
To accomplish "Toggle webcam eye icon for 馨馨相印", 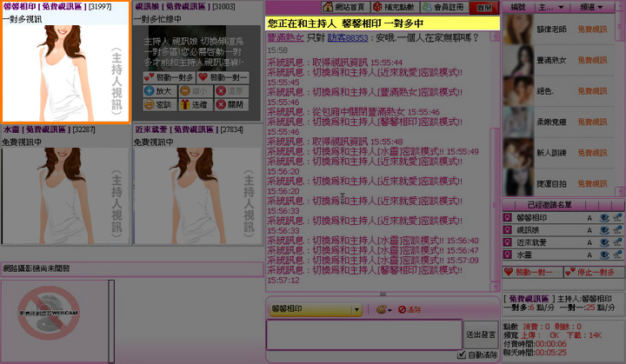I will click(603, 218).
